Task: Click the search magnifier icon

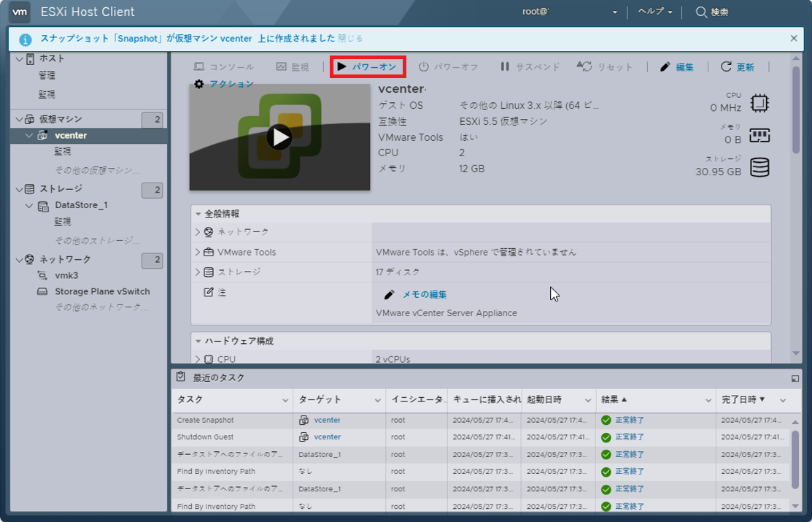Action: coord(700,12)
